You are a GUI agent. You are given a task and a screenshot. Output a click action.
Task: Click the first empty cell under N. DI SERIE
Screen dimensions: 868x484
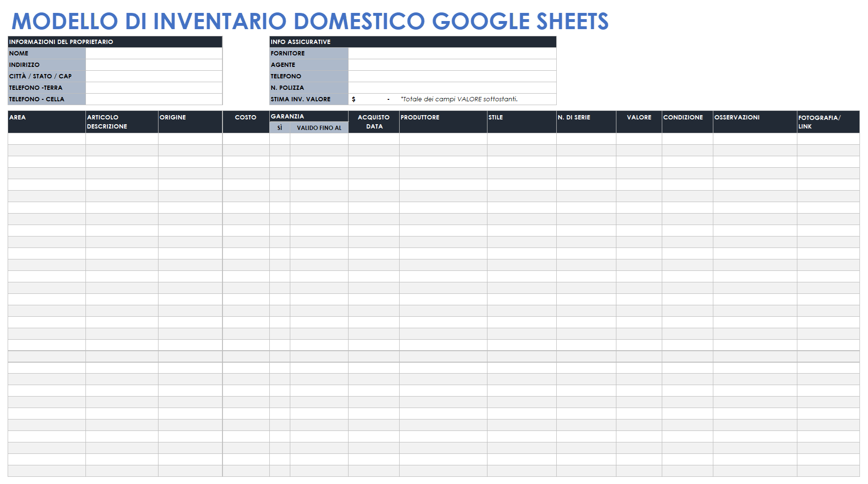coord(586,139)
